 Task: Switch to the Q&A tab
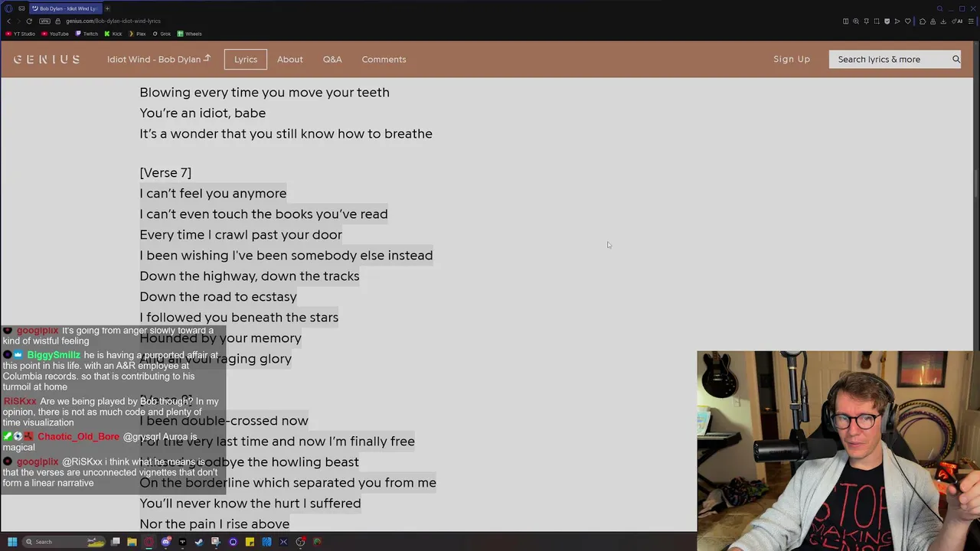[332, 59]
